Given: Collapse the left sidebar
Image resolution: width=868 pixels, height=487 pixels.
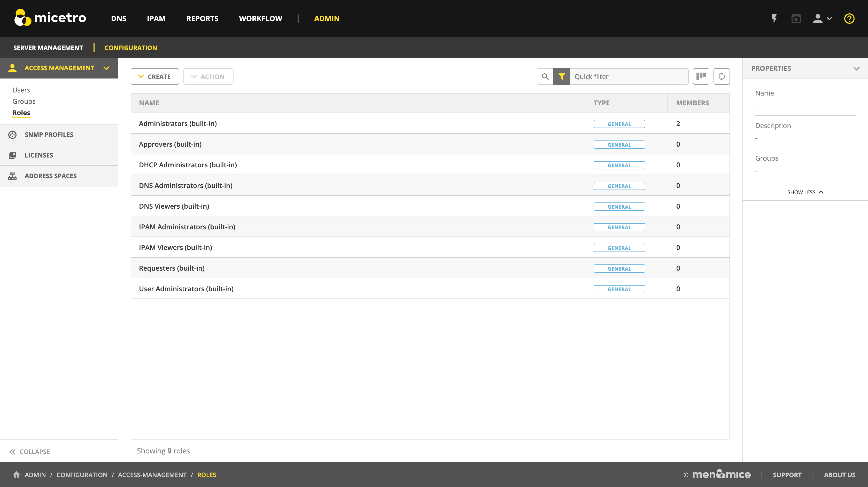Looking at the screenshot, I should tap(30, 451).
